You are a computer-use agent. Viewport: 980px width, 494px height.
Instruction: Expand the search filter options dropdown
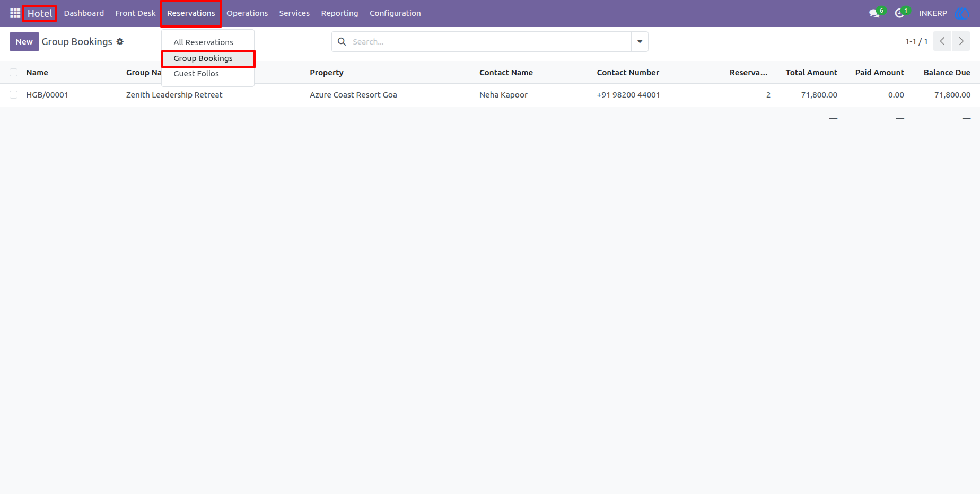640,41
